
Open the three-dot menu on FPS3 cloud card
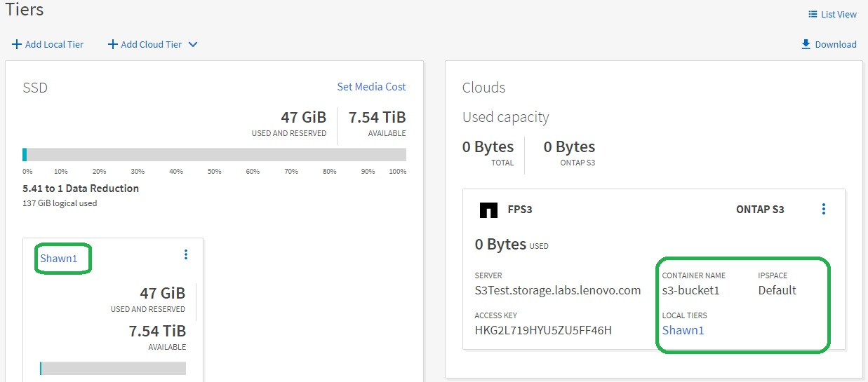(823, 209)
